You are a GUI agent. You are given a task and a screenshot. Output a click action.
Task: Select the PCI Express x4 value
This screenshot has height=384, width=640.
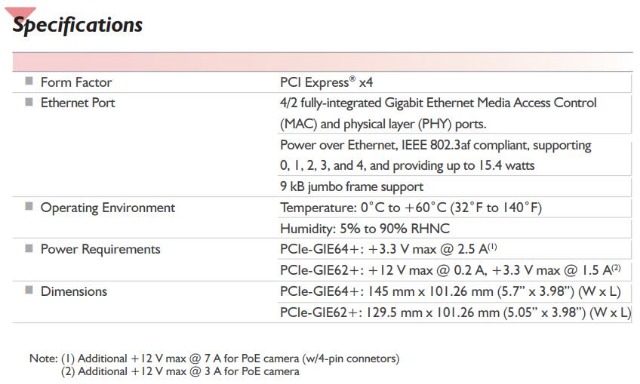(x=327, y=82)
